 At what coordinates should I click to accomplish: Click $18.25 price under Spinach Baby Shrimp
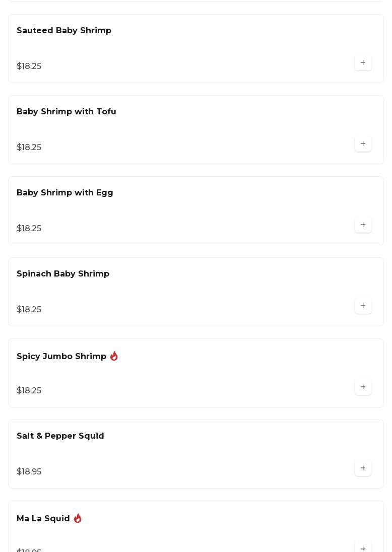29,310
